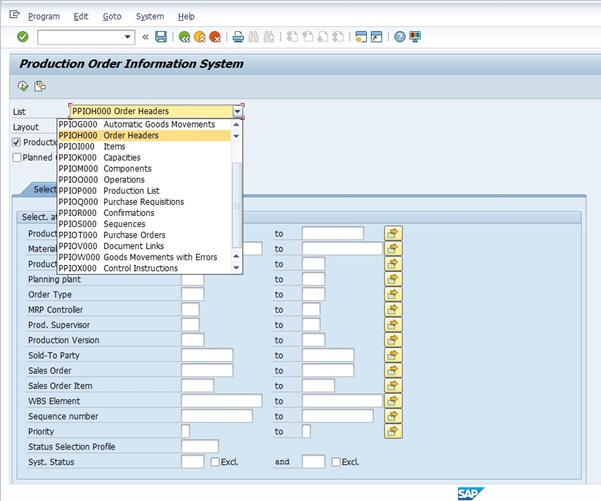Select PPIOQ000 Purchase Requisitions option

click(x=144, y=202)
